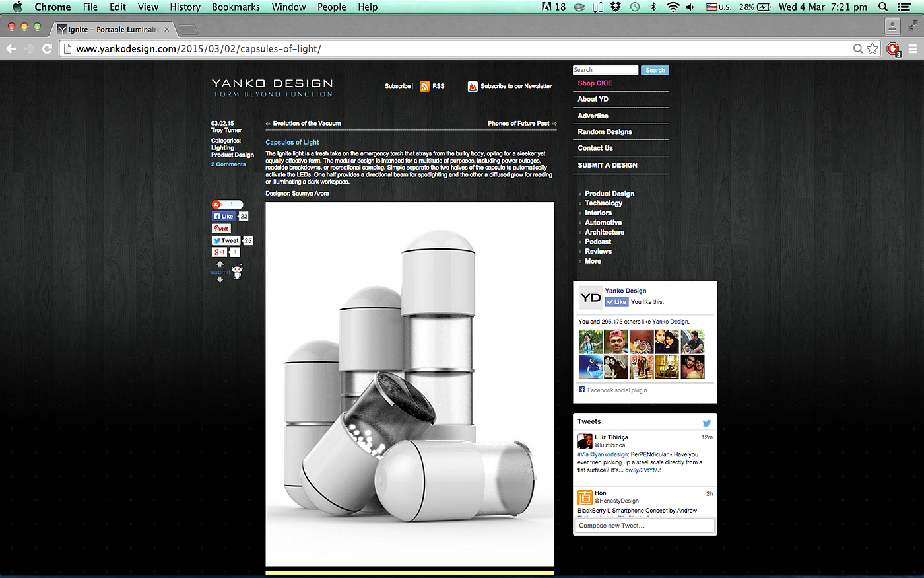Open Notification Center list icon

(x=905, y=7)
